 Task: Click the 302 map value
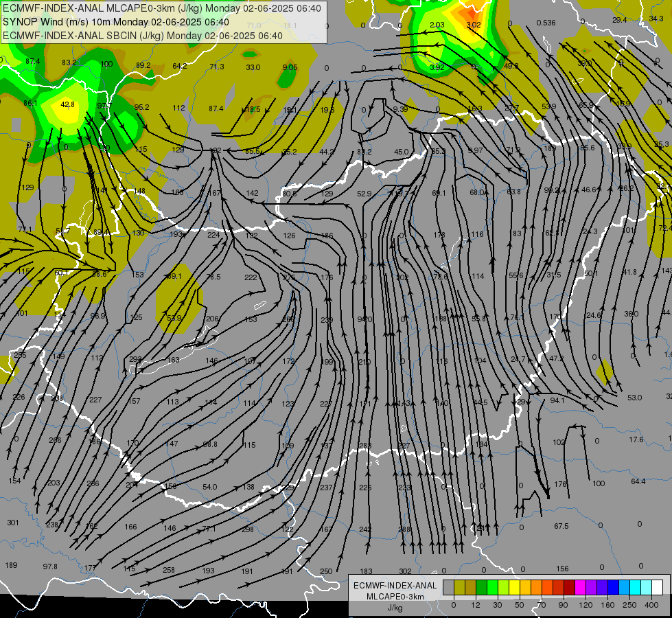click(x=405, y=571)
